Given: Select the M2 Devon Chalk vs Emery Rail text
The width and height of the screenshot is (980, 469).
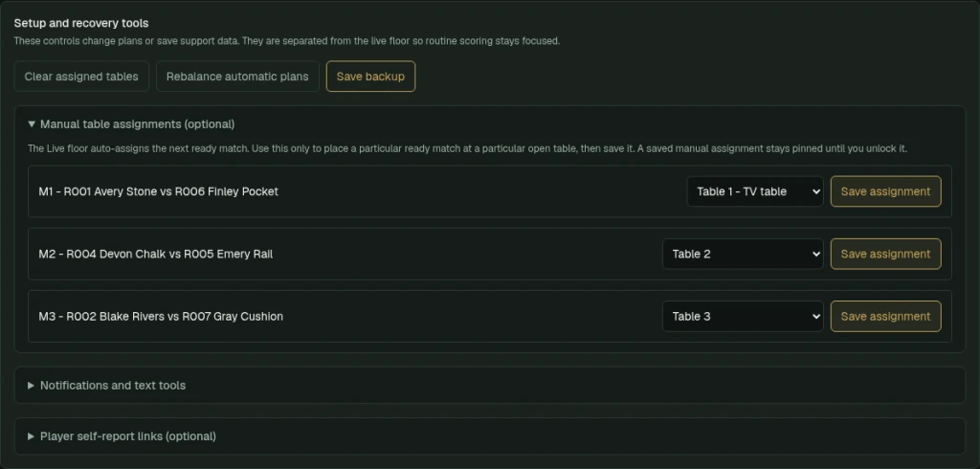Looking at the screenshot, I should [x=156, y=254].
